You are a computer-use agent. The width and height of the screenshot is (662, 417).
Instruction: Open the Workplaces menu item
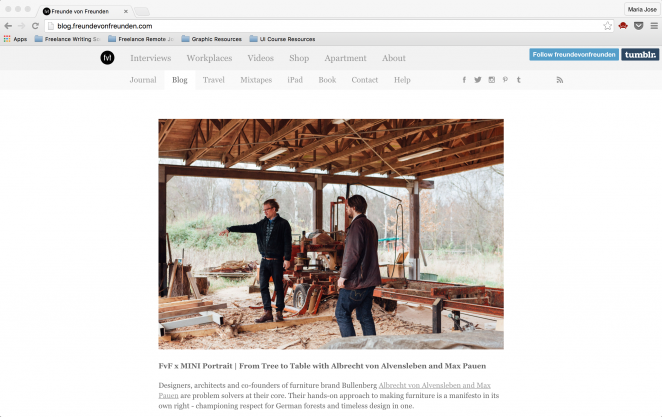209,58
